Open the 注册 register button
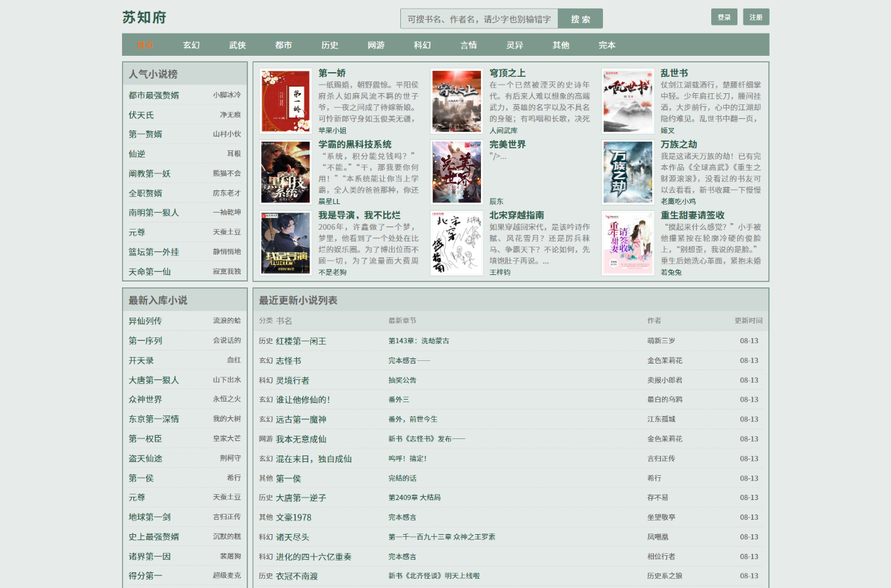The image size is (891, 588). pyautogui.click(x=756, y=17)
